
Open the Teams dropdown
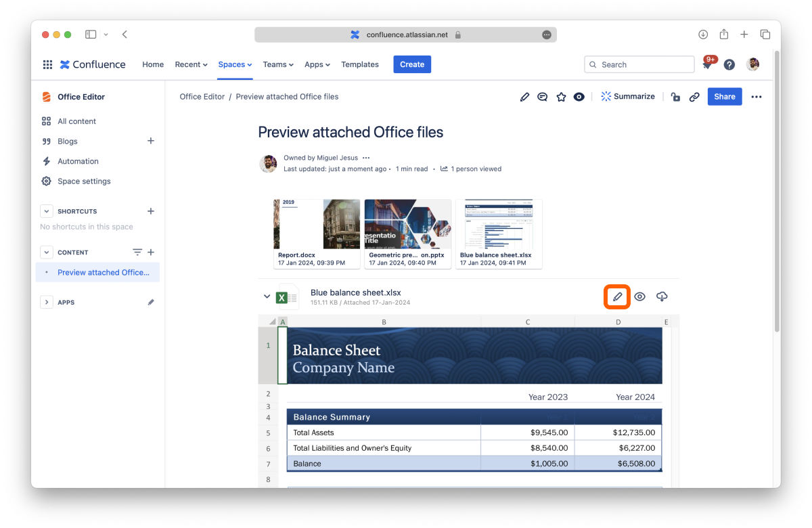278,65
